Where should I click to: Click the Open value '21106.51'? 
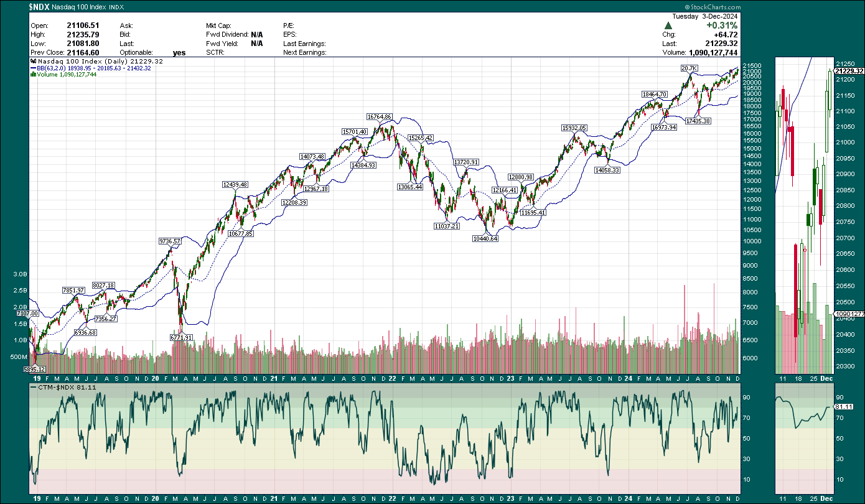tap(83, 26)
